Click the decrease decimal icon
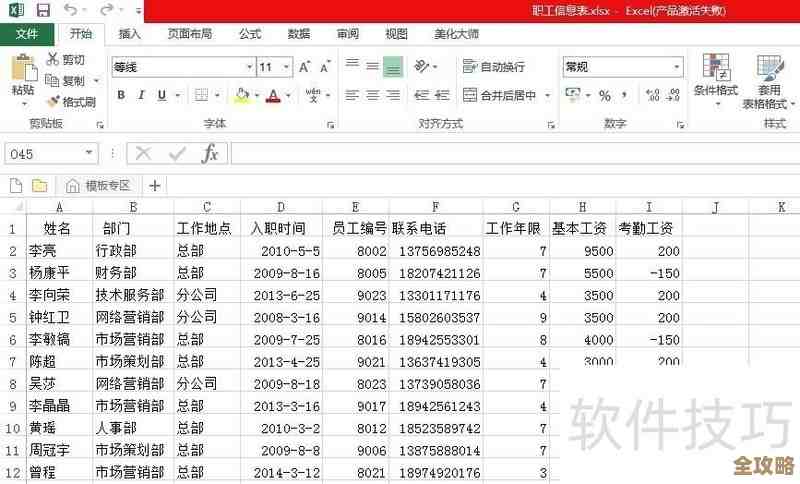 click(673, 95)
